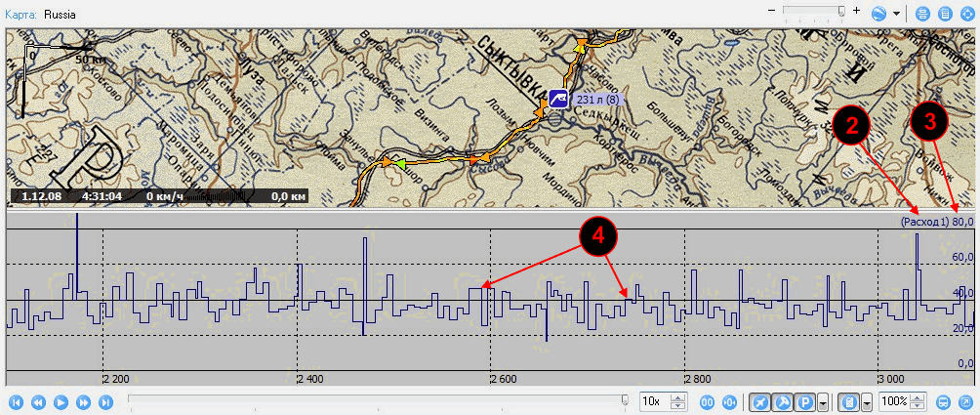
Task: Toggle the airplane movement display button
Action: pyautogui.click(x=759, y=401)
